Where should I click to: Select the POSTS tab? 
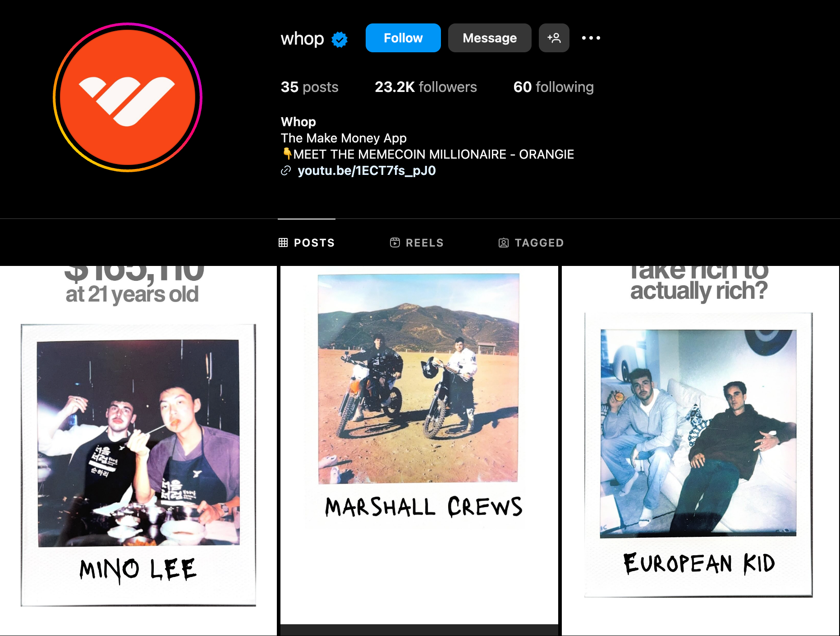coord(307,243)
